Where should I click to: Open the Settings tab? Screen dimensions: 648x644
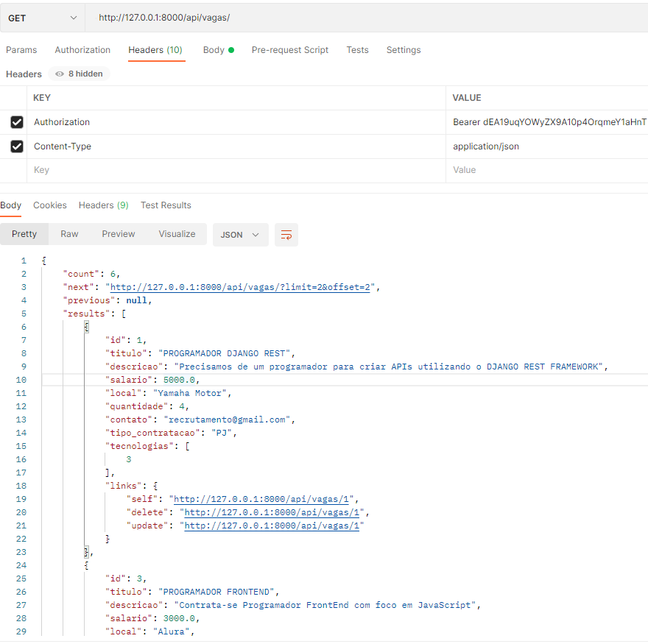pos(404,50)
